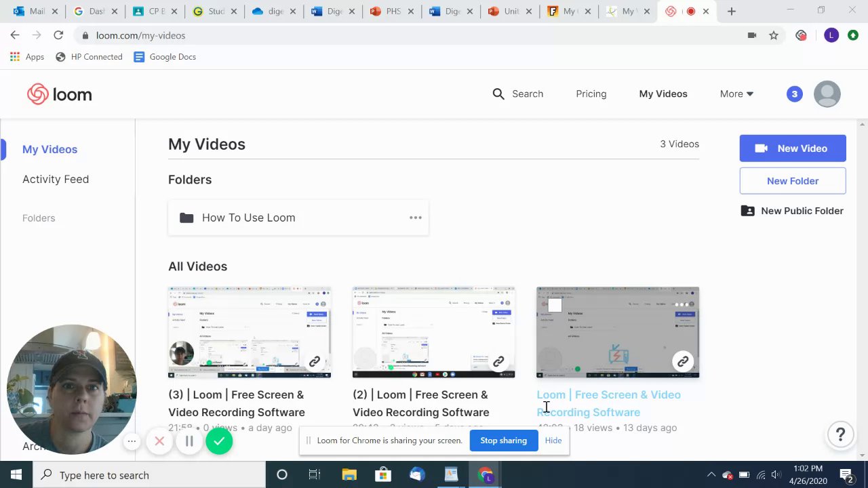Click the New Video button
Screen dimensions: 868x488
point(793,148)
